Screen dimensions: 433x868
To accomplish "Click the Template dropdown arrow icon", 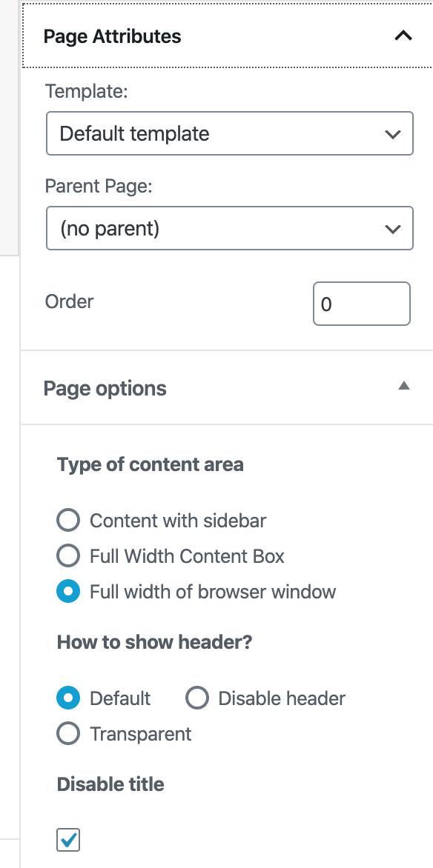I will pyautogui.click(x=393, y=133).
